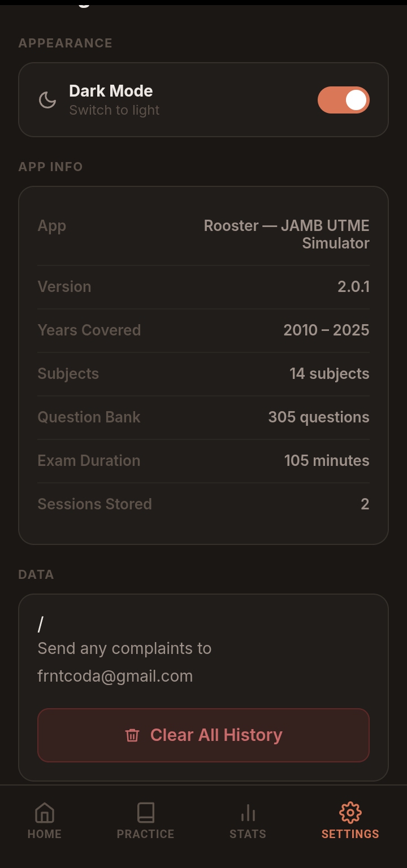Turn off the Dark Mode switch

pos(343,100)
